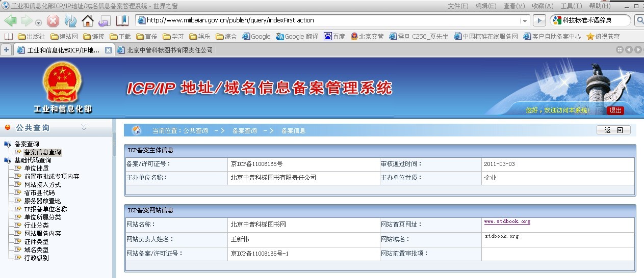Viewport: 644px width, 278px height.
Task: Open the www.stdbook.org website link
Action: [x=507, y=221]
